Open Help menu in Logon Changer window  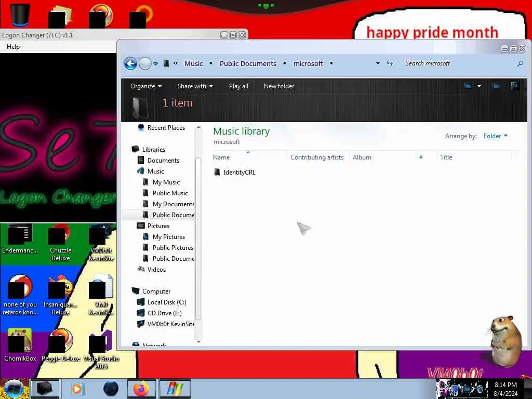13,46
